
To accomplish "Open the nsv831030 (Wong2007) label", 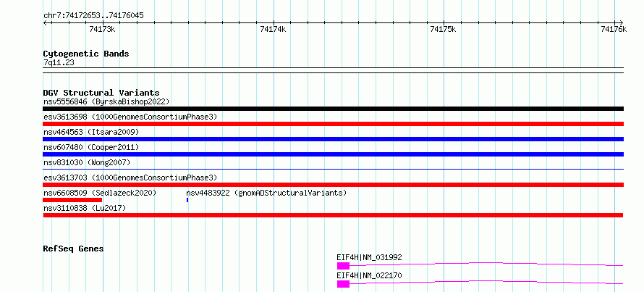I will pyautogui.click(x=87, y=162).
